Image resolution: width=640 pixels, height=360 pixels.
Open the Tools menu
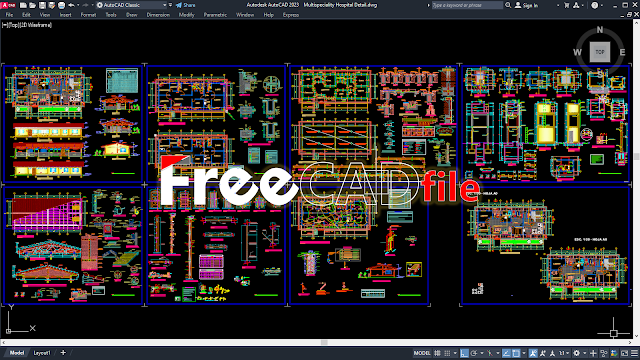[x=111, y=15]
